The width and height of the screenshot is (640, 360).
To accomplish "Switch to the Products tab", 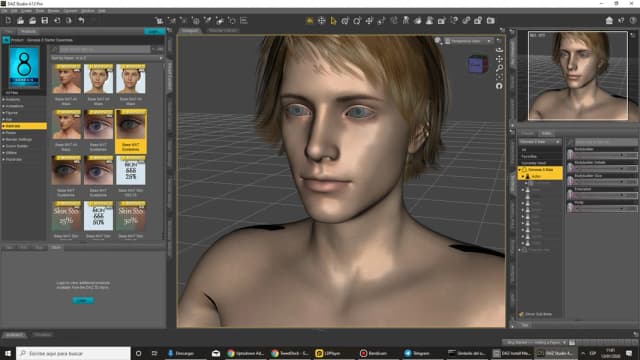I will coord(29,31).
